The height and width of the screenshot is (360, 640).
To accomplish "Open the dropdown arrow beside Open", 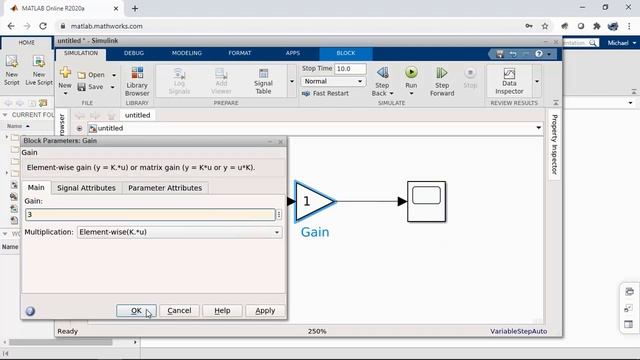I will click(x=114, y=76).
